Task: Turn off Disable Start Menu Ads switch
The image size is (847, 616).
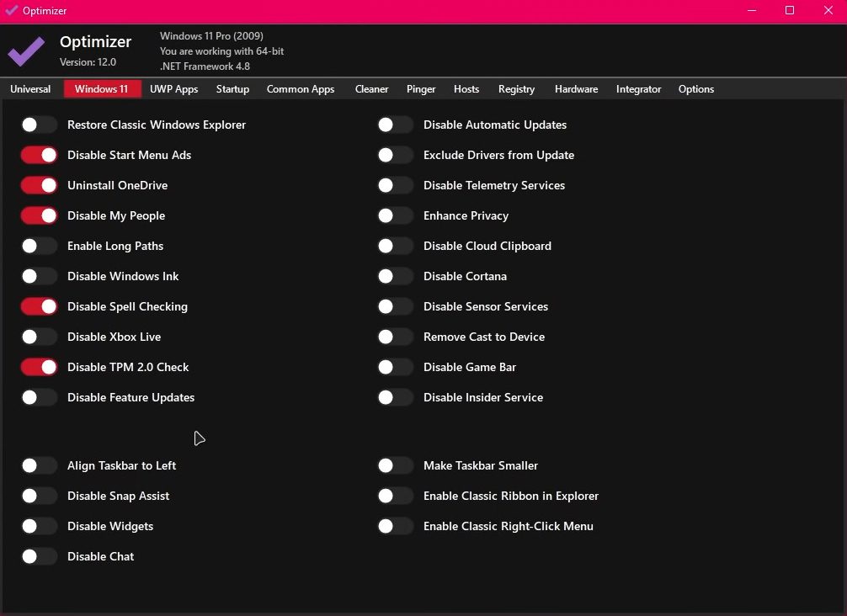Action: [x=39, y=155]
